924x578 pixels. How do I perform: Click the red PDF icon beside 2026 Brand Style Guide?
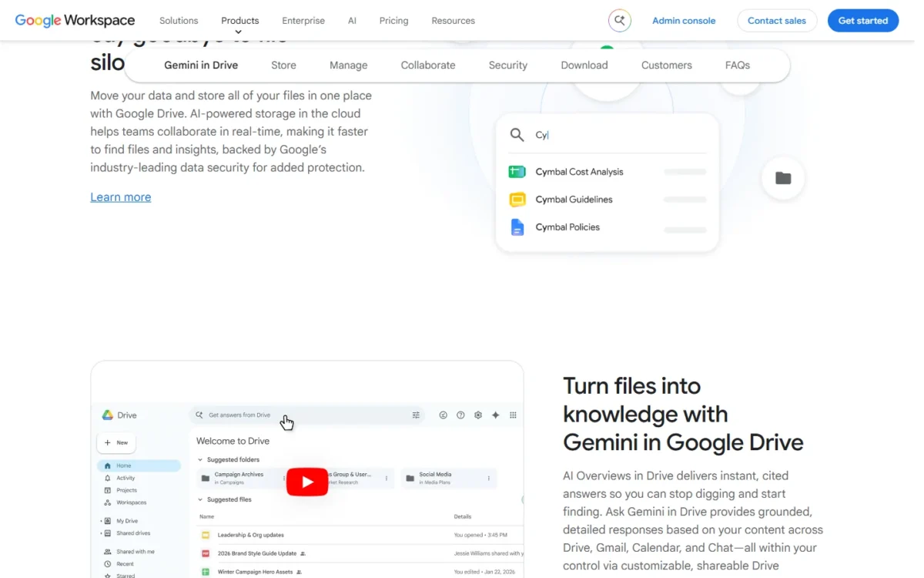pos(206,553)
